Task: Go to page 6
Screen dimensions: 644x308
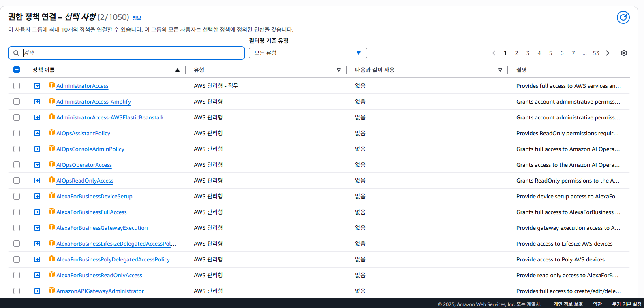Action: click(x=562, y=53)
